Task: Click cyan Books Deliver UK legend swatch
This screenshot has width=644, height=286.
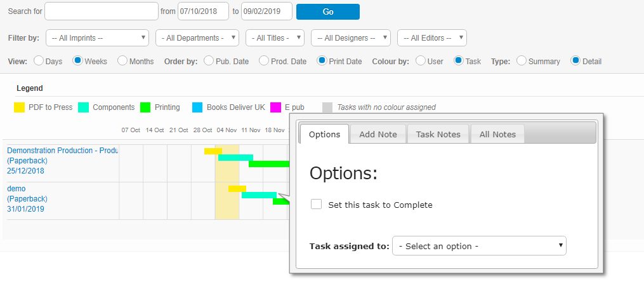Action: point(197,107)
